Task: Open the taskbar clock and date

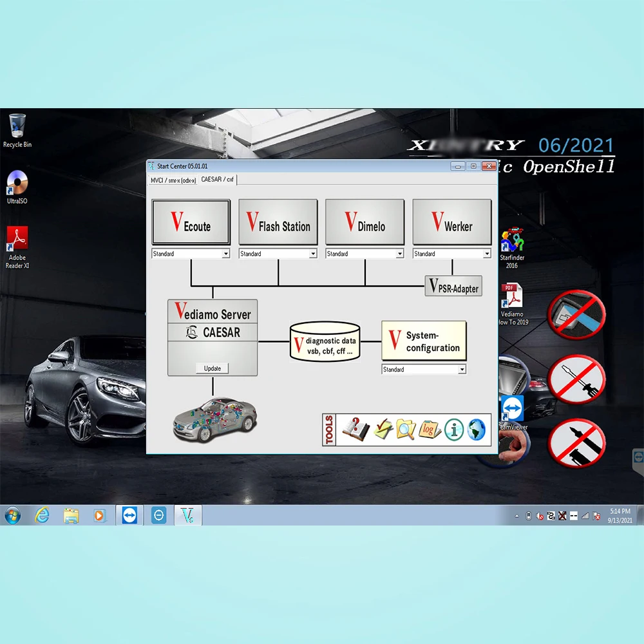Action: click(620, 516)
